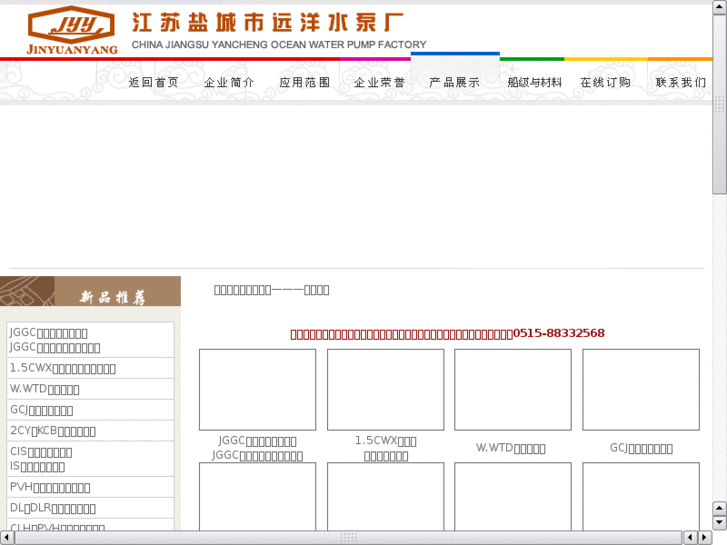Click the bottom vertical scrollbar down arrow

coord(719,522)
